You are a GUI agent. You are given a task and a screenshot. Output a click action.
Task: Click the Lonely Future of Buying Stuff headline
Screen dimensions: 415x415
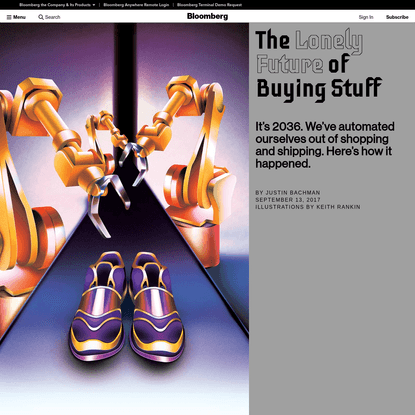point(319,65)
